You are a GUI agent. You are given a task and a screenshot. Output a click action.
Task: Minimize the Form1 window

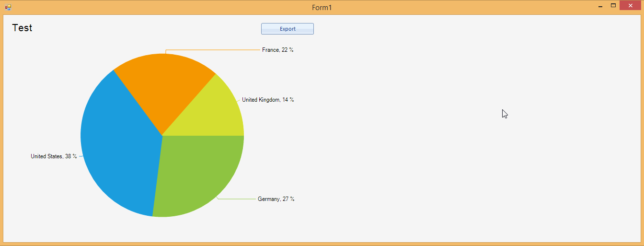(600, 6)
